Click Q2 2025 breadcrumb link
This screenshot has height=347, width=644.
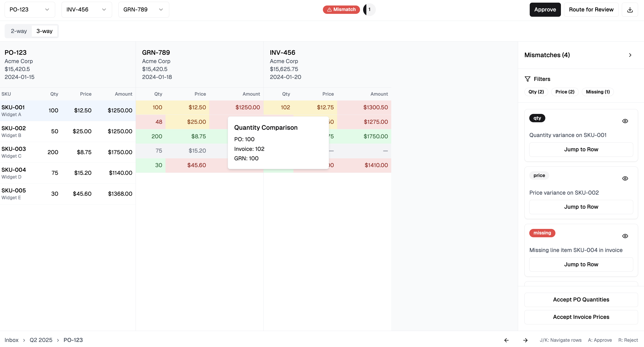(x=41, y=340)
